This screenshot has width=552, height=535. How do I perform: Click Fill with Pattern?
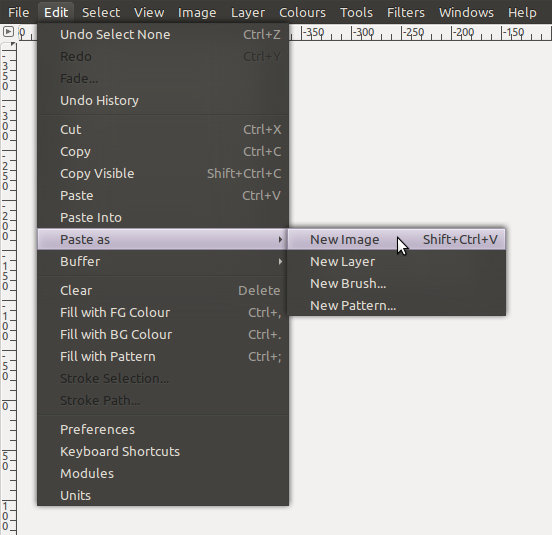[x=163, y=357]
